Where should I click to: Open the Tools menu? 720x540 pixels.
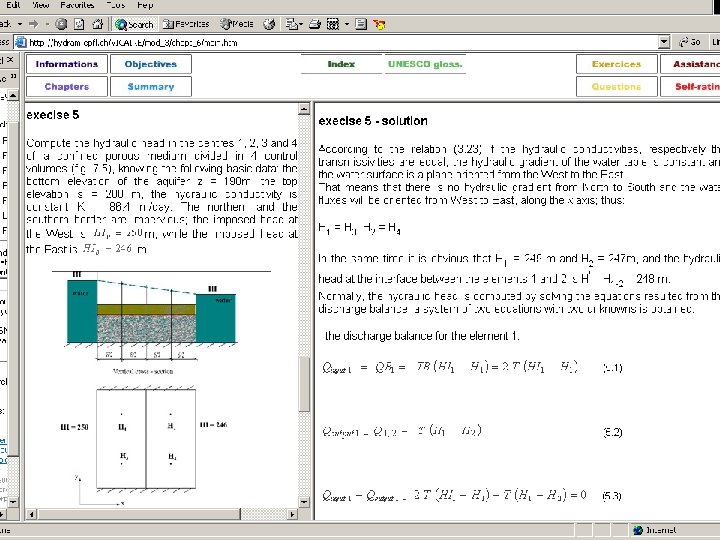click(116, 5)
